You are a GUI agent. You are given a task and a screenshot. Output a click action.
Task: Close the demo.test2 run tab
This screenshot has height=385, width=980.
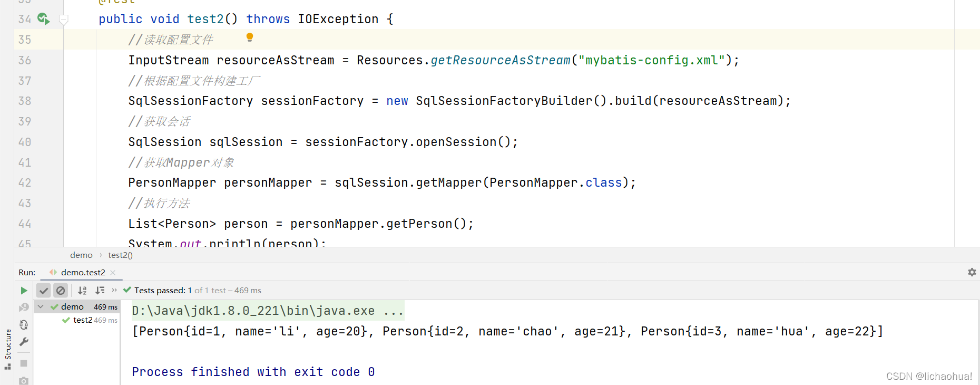pyautogui.click(x=113, y=273)
